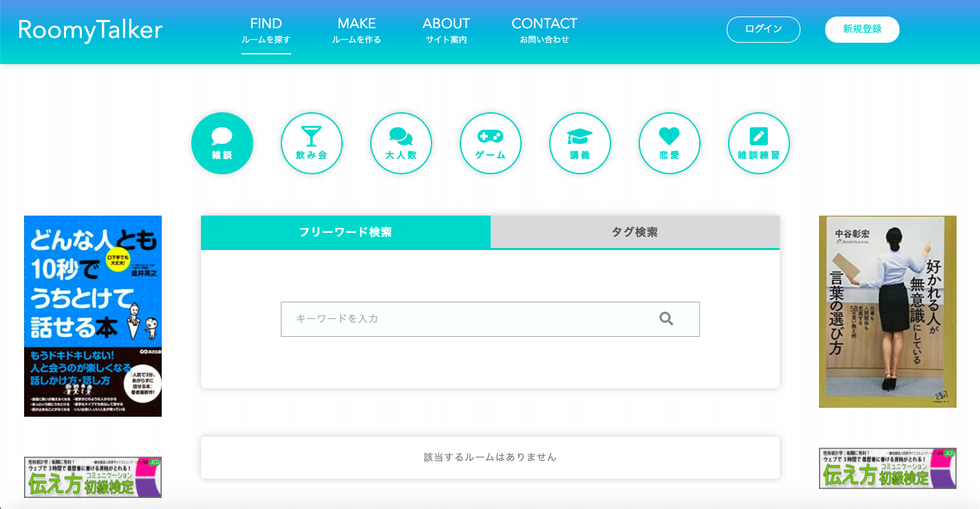Pick the ゲーム gamepad category icon
The image size is (980, 509).
point(491,143)
